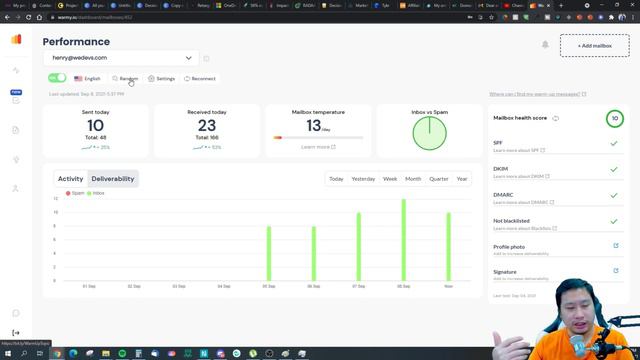Open a new browser tab
The image size is (640, 360).
(x=561, y=6)
